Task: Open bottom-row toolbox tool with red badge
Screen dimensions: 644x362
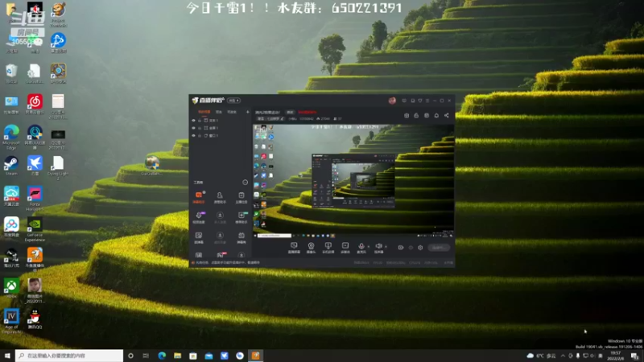Action: (x=221, y=255)
